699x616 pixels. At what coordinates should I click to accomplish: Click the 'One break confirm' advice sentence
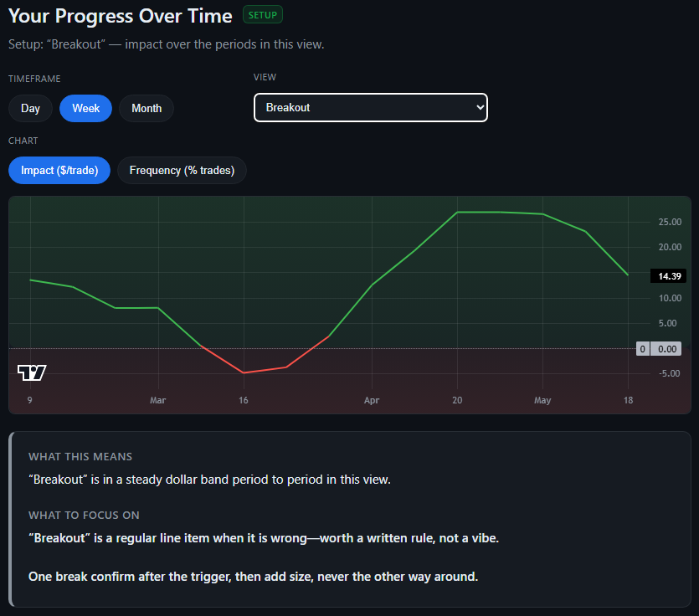(x=253, y=577)
